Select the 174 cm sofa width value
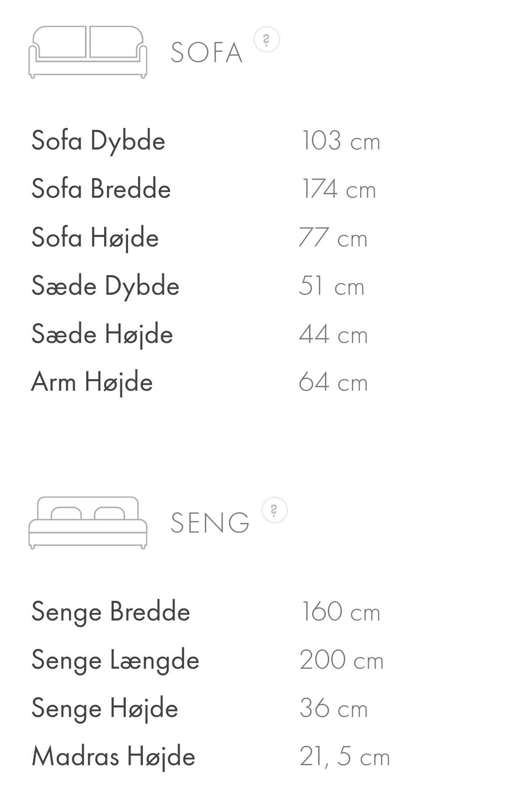Viewport: 516px width, 812px height. pos(339,189)
